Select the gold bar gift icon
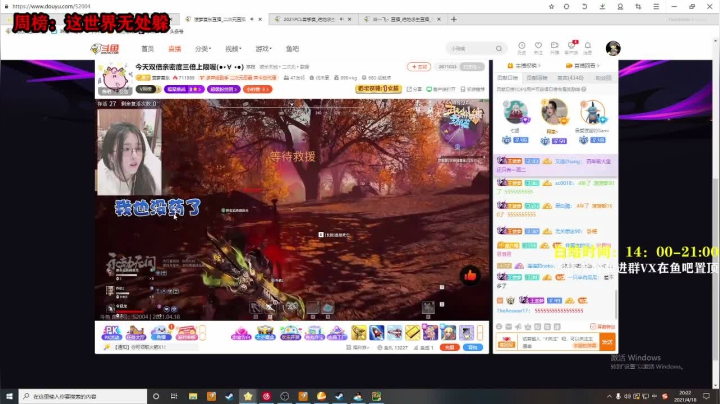720x404 pixels. [x=412, y=332]
